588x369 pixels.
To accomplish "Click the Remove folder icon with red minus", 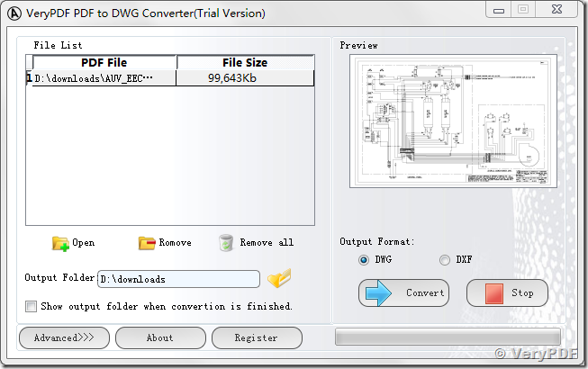I will click(x=147, y=243).
